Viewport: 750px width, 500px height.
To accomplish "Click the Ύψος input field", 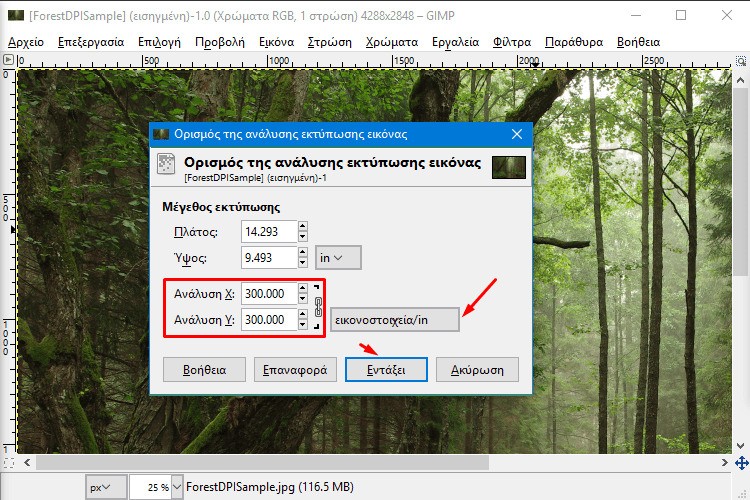I will click(269, 258).
